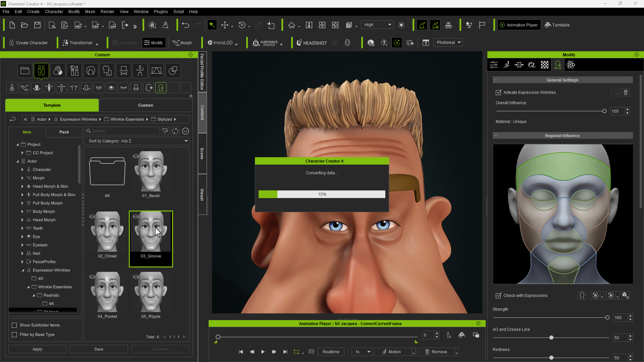Open the Scene side tab

[202, 154]
